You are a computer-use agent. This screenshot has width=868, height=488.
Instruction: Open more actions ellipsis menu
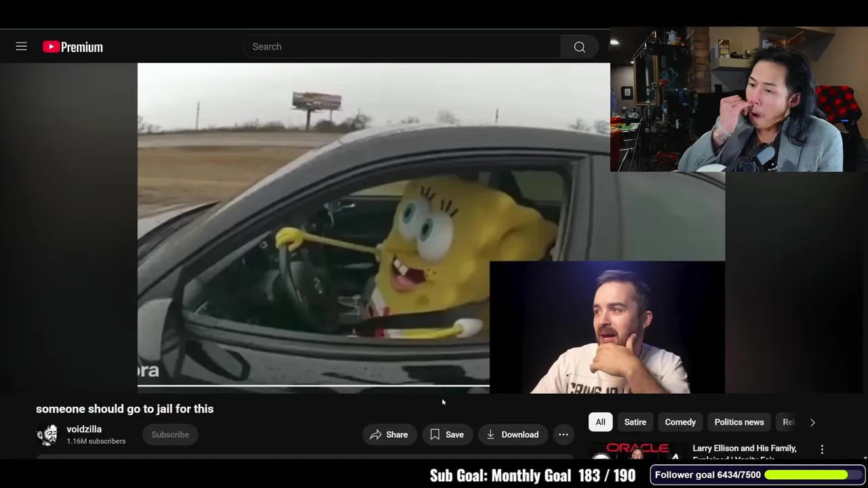coord(564,434)
